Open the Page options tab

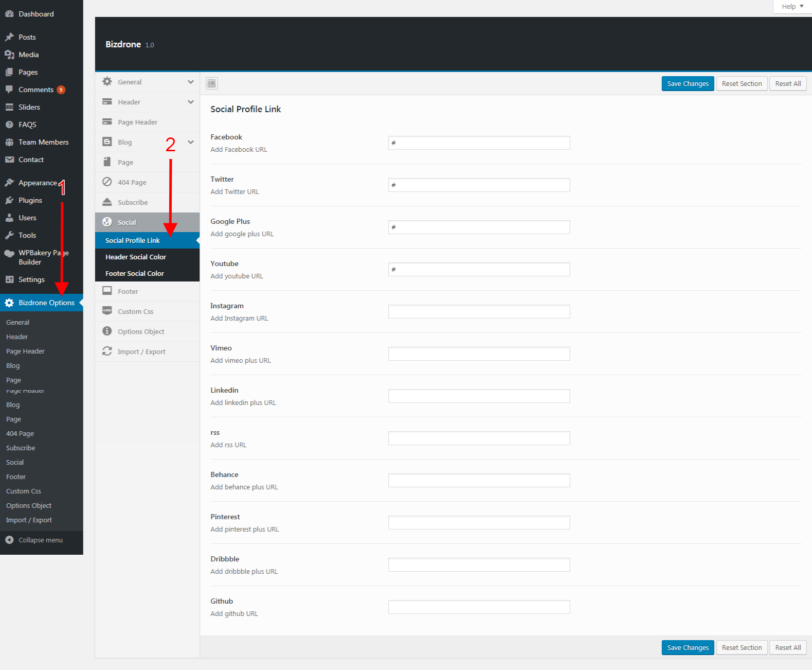point(147,162)
